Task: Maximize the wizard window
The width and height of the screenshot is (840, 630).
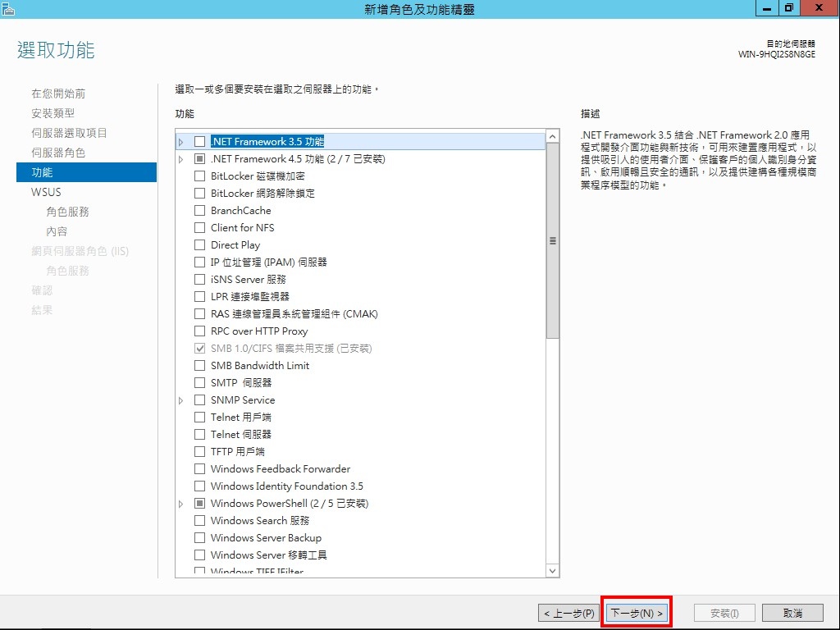Action: pyautogui.click(x=789, y=8)
